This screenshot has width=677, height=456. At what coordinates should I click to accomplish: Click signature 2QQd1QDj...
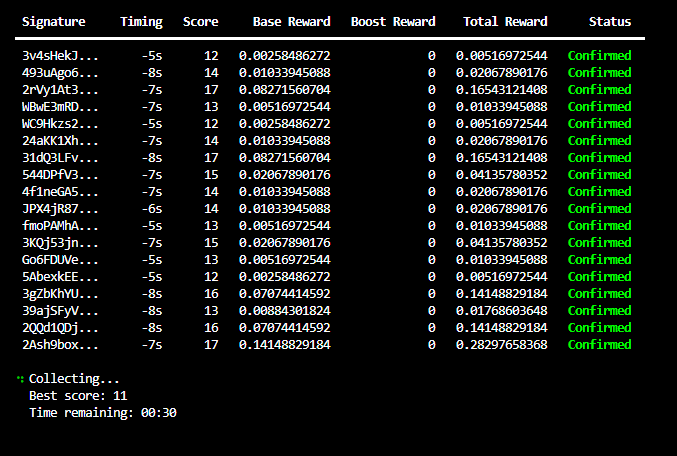pyautogui.click(x=60, y=328)
